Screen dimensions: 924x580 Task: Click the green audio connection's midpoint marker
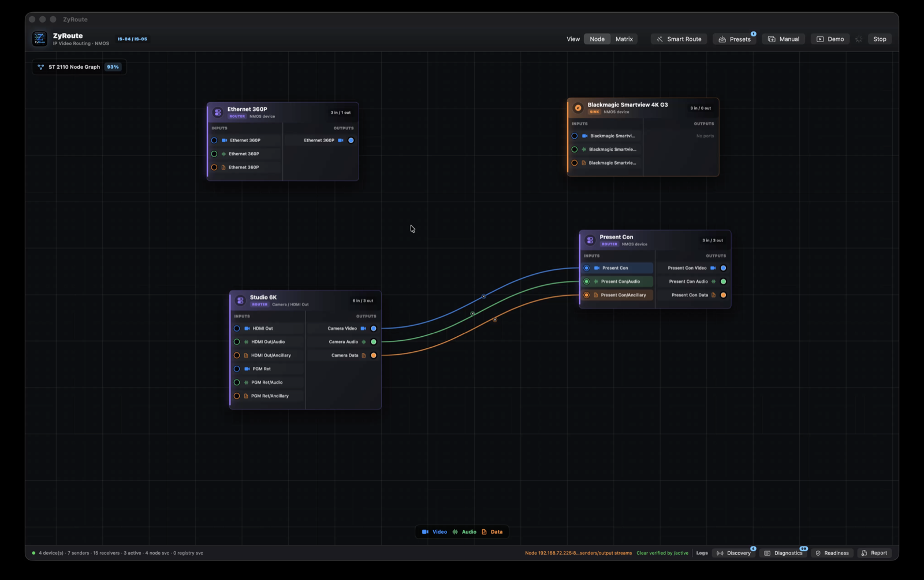point(472,314)
